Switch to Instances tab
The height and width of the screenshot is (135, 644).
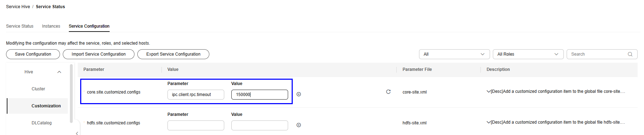(x=51, y=26)
